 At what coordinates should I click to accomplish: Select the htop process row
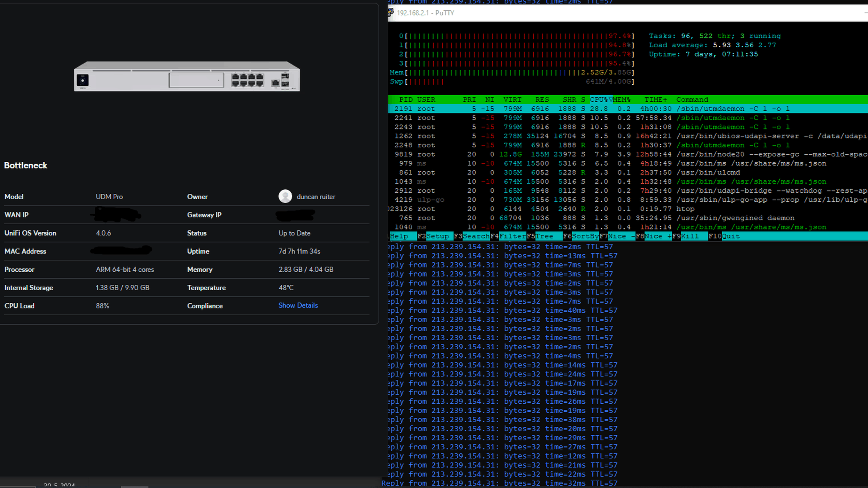tap(628, 209)
